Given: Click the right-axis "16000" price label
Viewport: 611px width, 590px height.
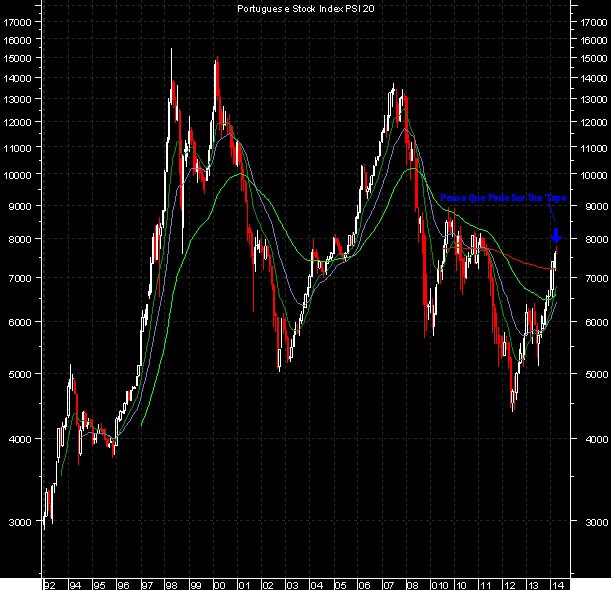Looking at the screenshot, I should tap(594, 40).
